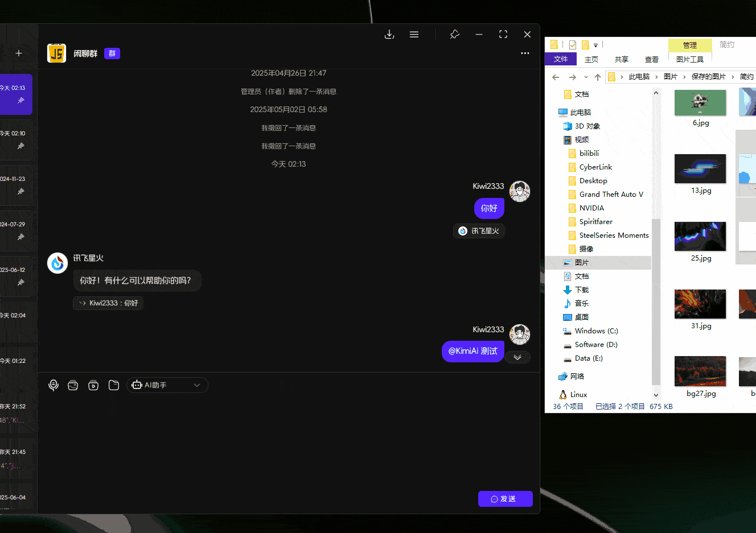Toggle pin on 024-11-23 conversation

[21, 192]
